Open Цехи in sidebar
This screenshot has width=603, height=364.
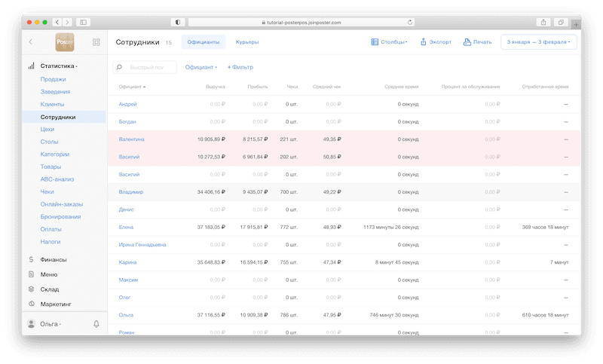(47, 129)
